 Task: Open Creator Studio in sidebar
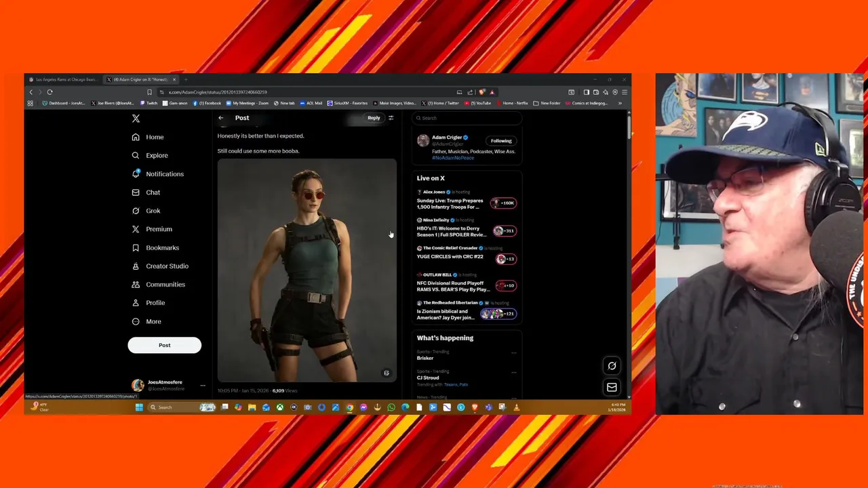[160, 266]
